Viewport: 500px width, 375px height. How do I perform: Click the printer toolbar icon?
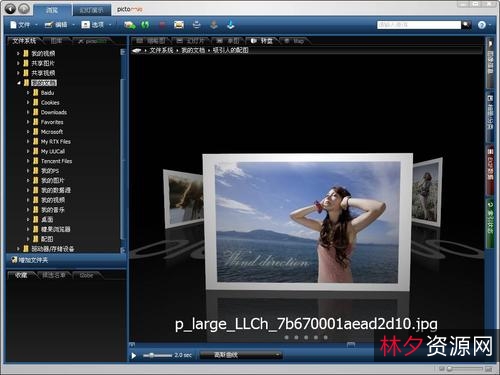click(x=197, y=25)
